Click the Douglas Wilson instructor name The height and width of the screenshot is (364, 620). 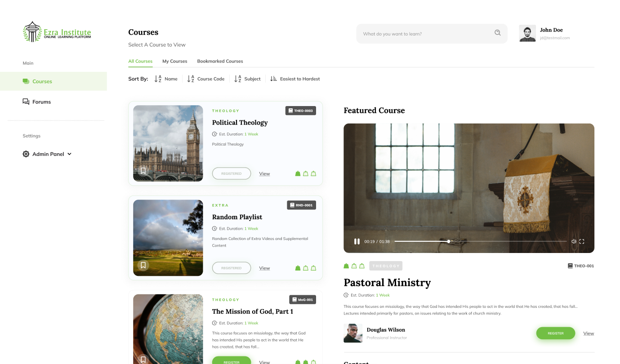pyautogui.click(x=386, y=330)
